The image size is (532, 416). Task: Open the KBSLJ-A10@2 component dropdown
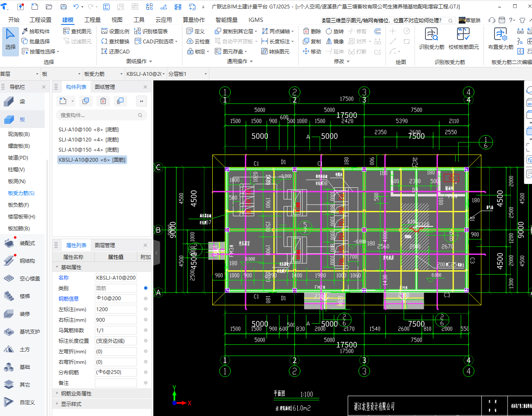click(146, 74)
